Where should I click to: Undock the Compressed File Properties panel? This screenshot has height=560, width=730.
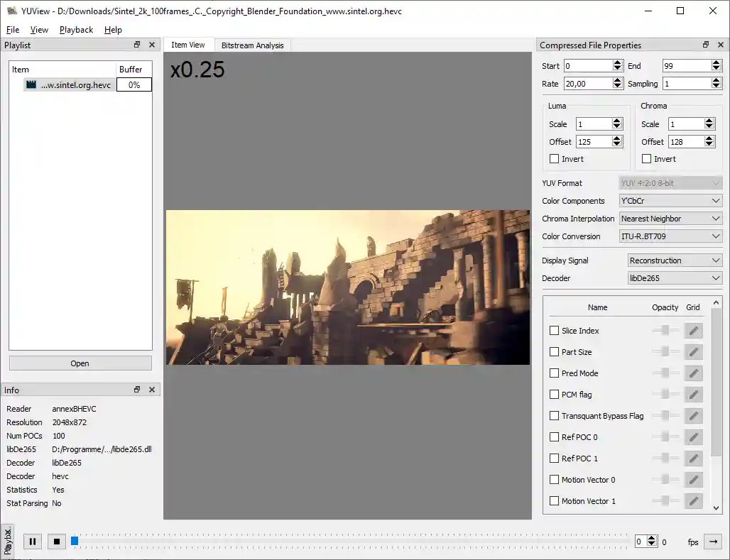point(706,45)
